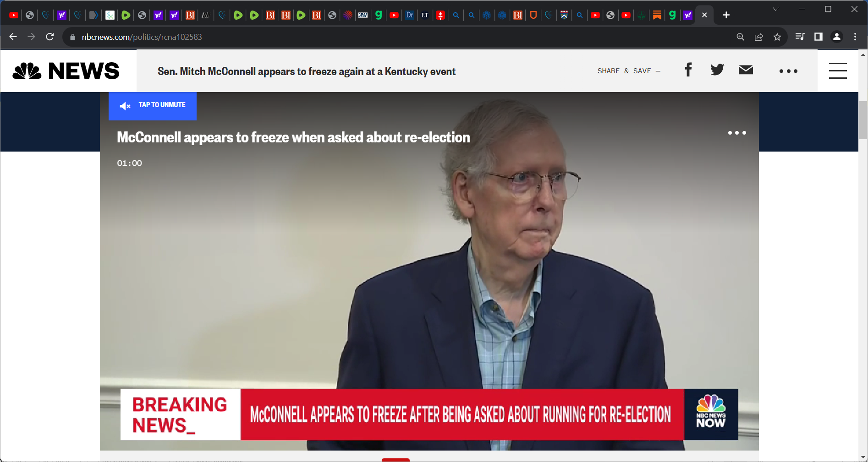This screenshot has width=868, height=462.
Task: Bookmark this page with star icon
Action: pos(777,37)
